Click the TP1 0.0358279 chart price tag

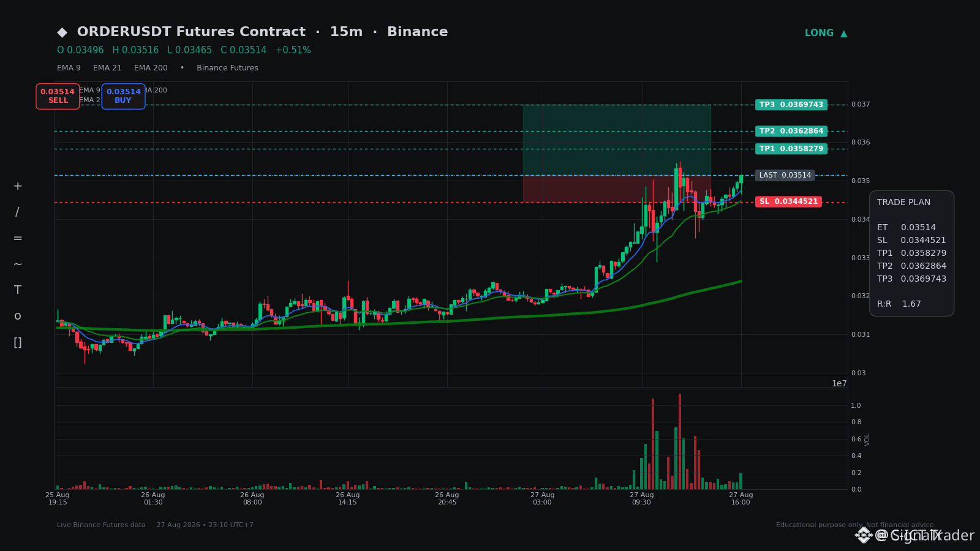(791, 149)
